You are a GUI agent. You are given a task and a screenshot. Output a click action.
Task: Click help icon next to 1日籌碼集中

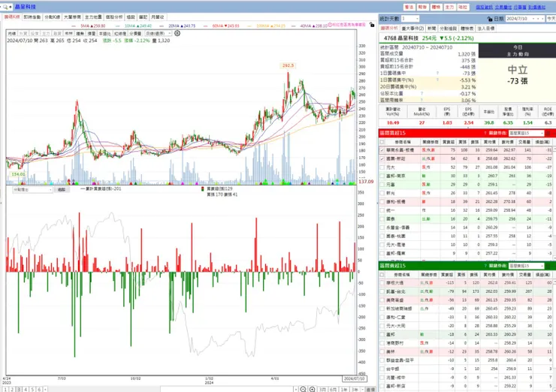(437, 74)
